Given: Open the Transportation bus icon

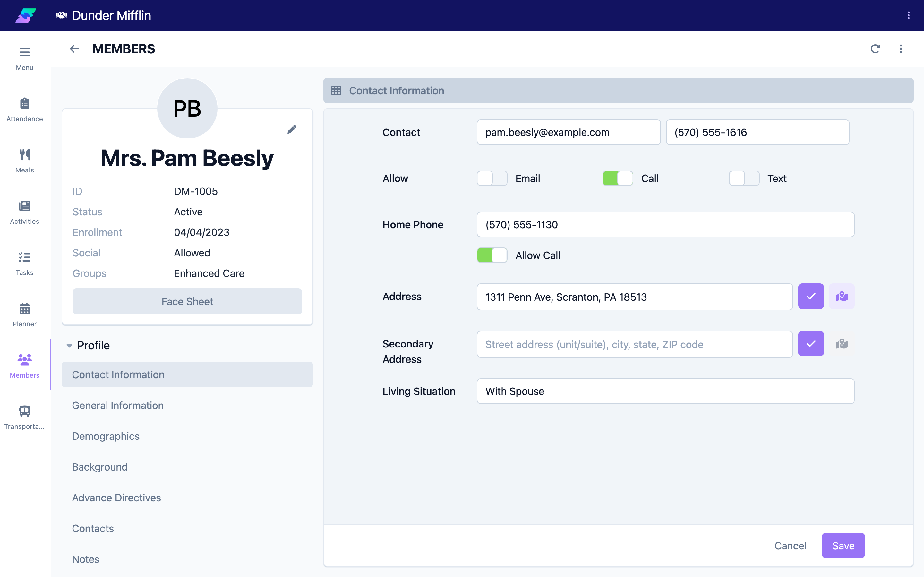Looking at the screenshot, I should pyautogui.click(x=24, y=411).
